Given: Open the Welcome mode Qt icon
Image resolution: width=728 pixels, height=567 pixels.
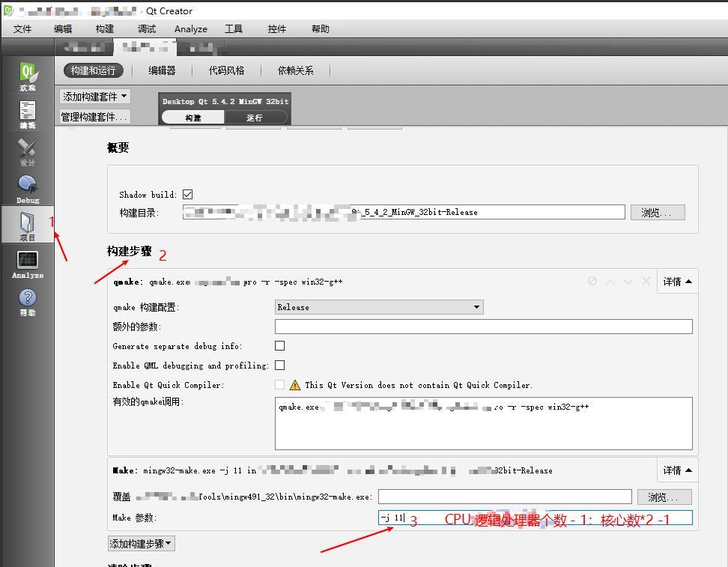Looking at the screenshot, I should tap(28, 76).
